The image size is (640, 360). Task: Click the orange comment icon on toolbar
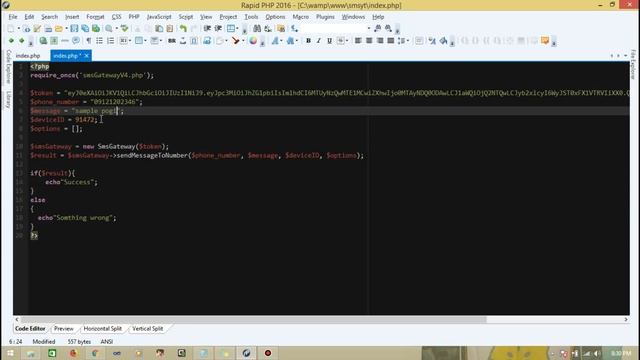click(x=545, y=41)
